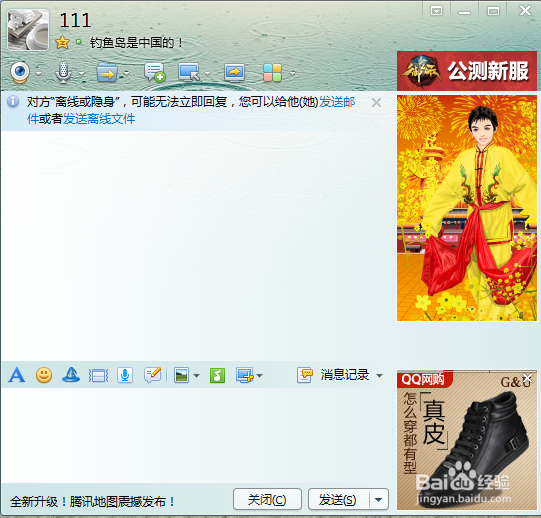The image size is (541, 518).
Task: Expand send file options arrow
Action: tap(127, 74)
